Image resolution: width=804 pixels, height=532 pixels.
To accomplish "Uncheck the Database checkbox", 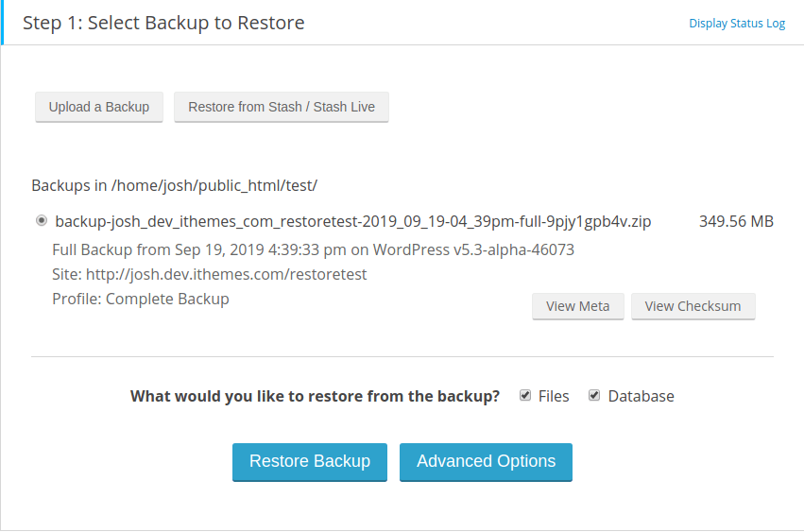I will coord(594,395).
